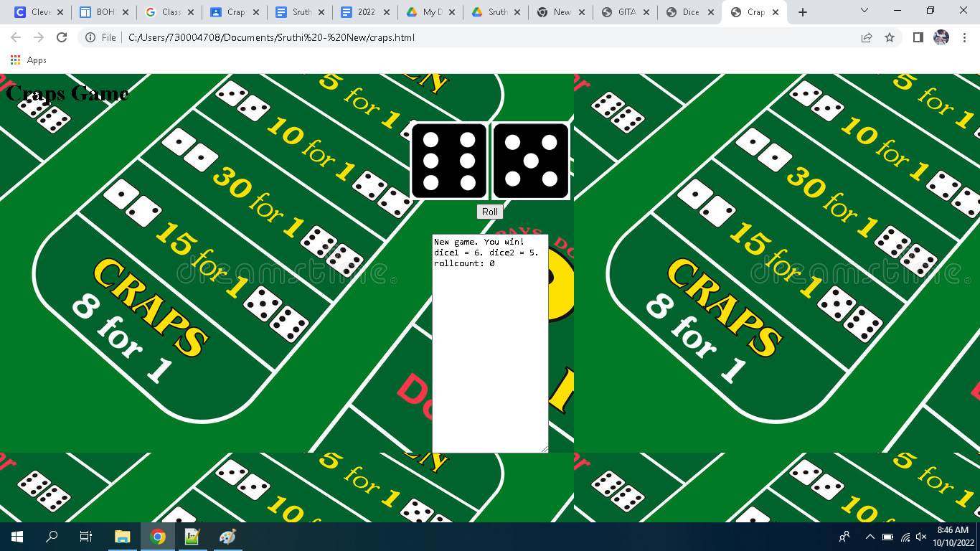The width and height of the screenshot is (980, 551).
Task: Click the "rollcount: 0" log line
Action: 464,263
